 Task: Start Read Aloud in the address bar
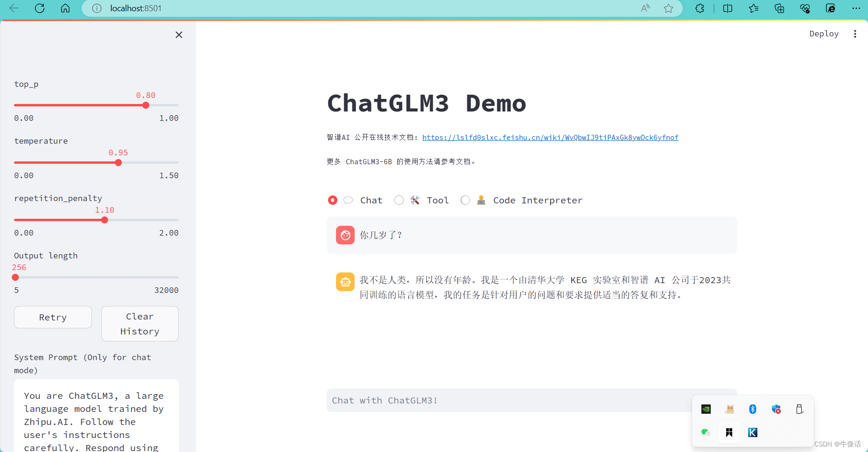click(x=645, y=8)
